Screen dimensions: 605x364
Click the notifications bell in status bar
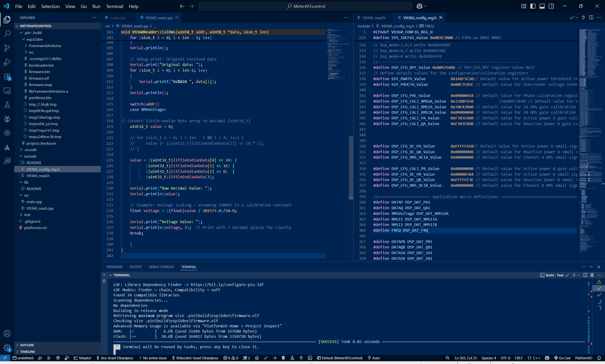click(599, 358)
